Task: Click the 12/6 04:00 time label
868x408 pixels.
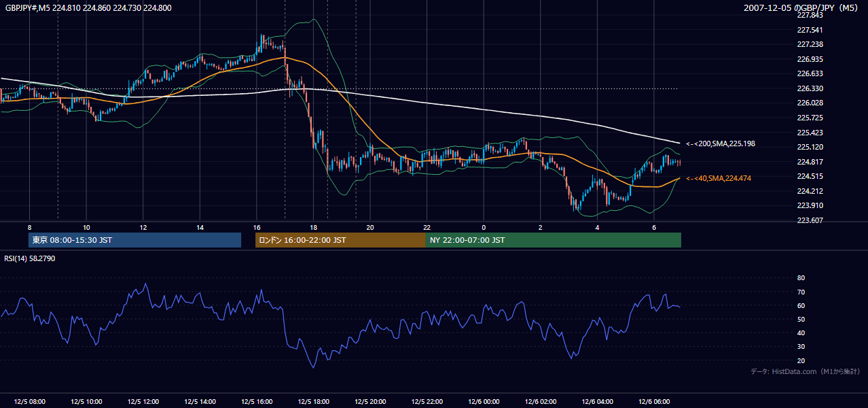Action: point(598,402)
